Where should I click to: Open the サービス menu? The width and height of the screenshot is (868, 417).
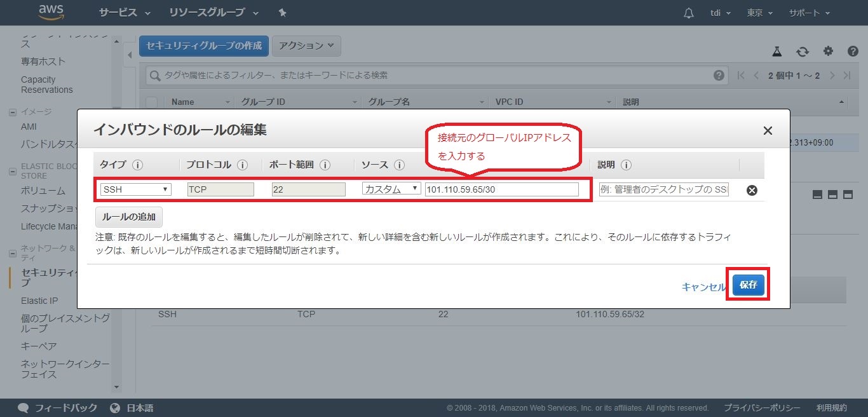click(x=125, y=13)
